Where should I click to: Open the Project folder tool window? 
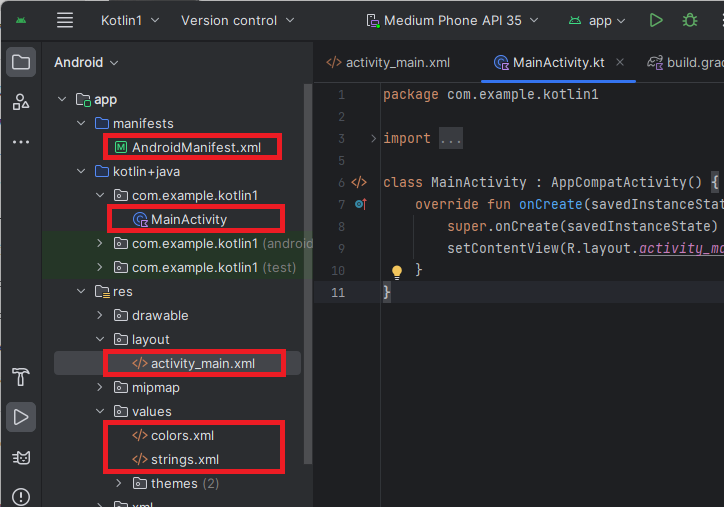click(x=21, y=62)
